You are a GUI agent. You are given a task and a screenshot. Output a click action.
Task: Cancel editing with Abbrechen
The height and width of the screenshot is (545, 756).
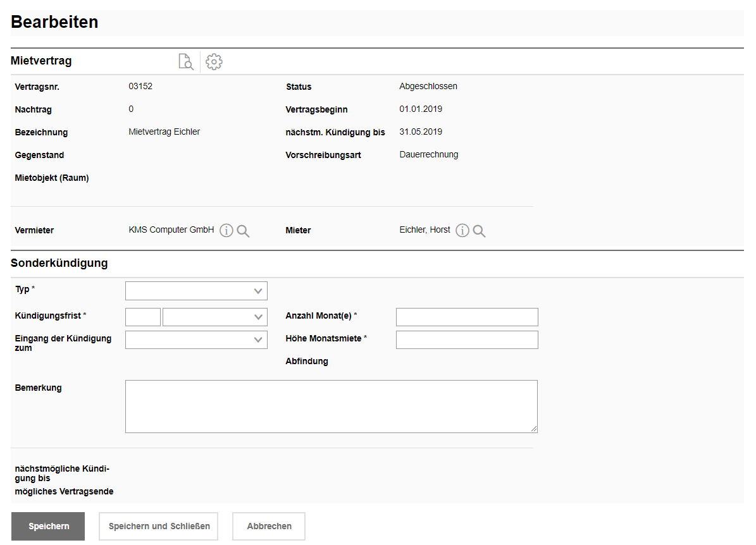coord(269,526)
